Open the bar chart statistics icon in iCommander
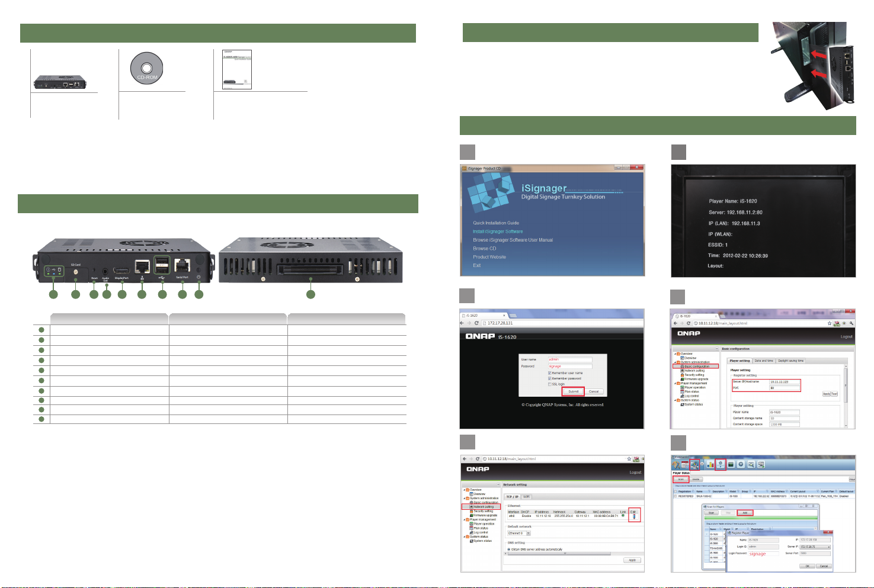This screenshot has height=588, width=874. pyautogui.click(x=710, y=465)
